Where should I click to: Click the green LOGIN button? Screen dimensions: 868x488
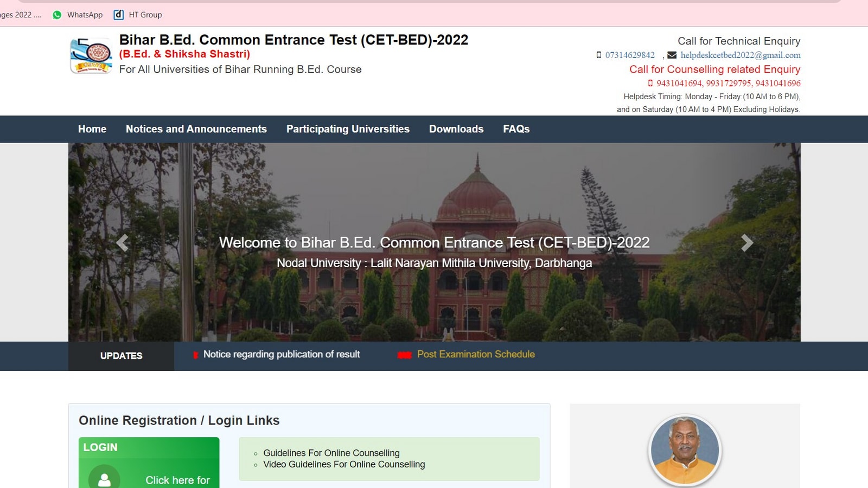click(149, 463)
